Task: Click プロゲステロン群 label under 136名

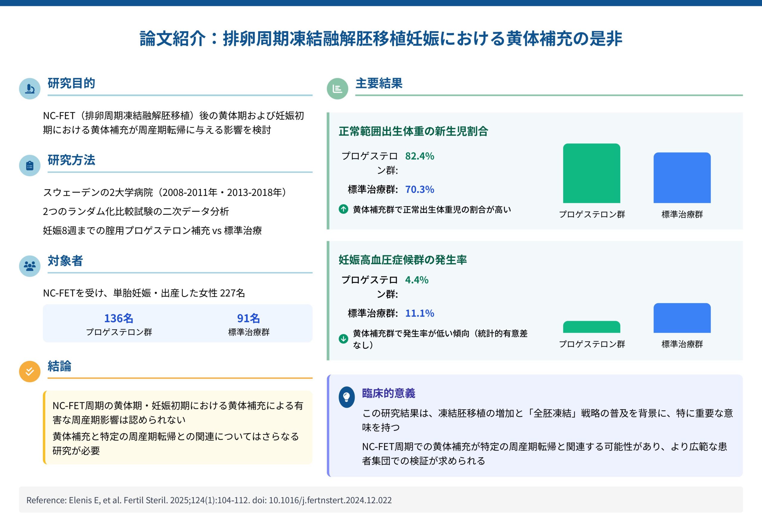Action: pyautogui.click(x=119, y=332)
